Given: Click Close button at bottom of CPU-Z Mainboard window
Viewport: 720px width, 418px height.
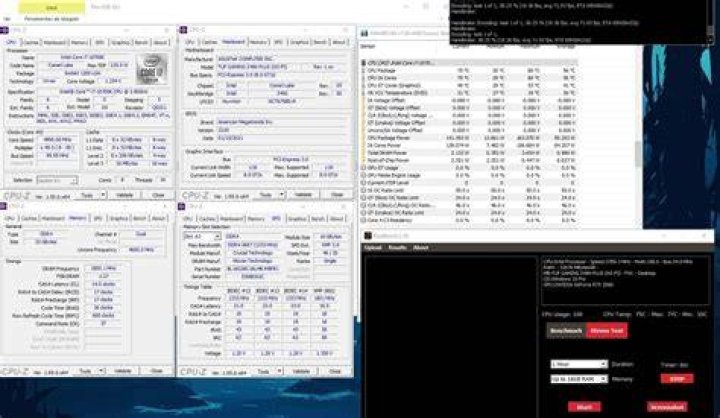Looking at the screenshot, I should point(337,195).
